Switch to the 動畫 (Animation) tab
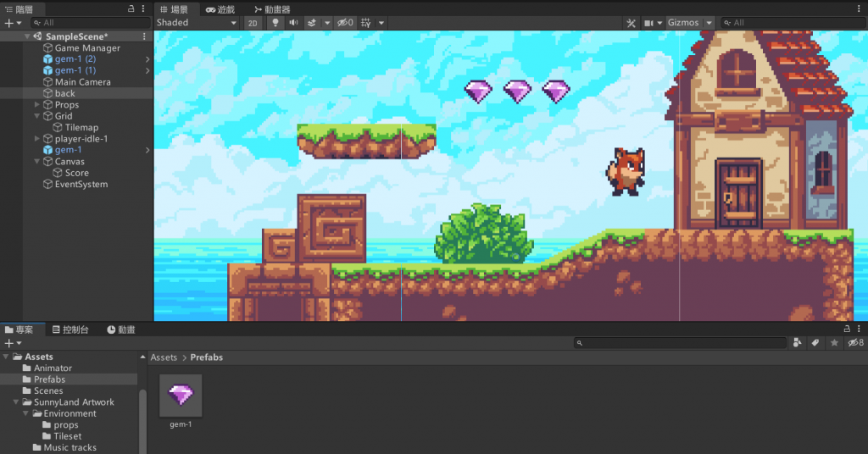Screen dimensions: 868x454 coord(121,329)
